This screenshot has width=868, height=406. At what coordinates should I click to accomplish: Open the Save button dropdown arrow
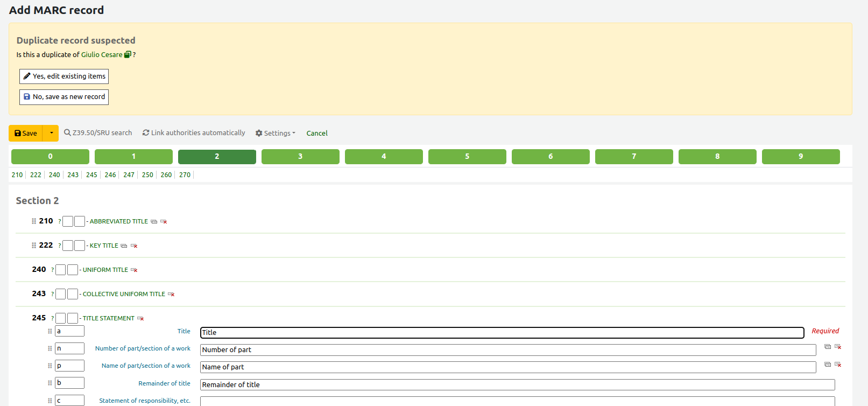(x=51, y=133)
